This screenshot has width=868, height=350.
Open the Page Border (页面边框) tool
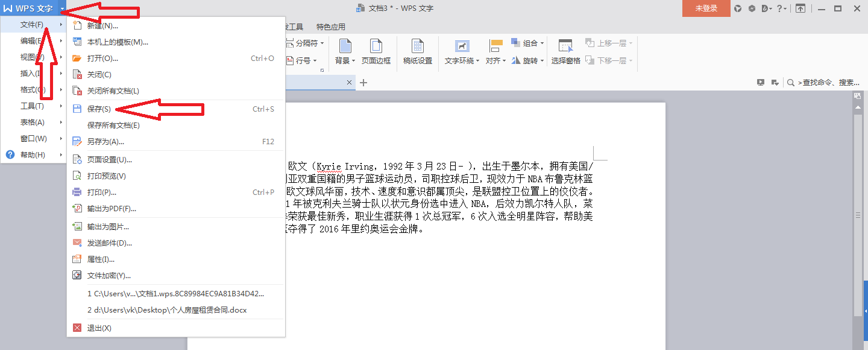[376, 52]
